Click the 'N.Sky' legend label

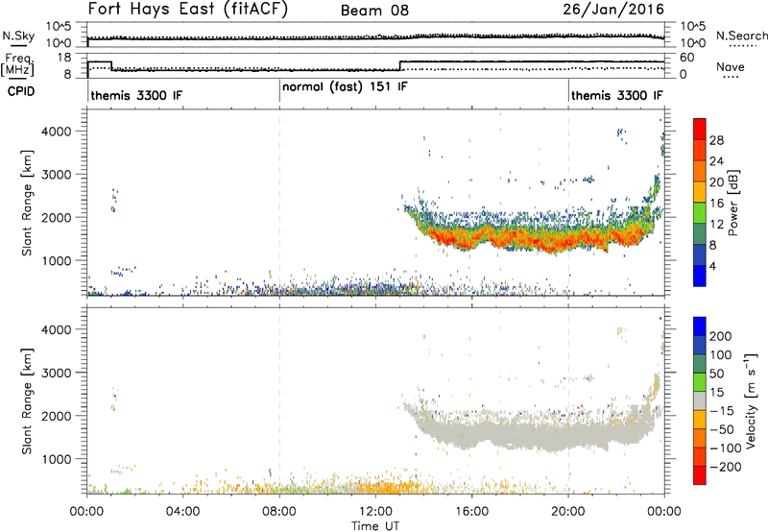click(x=18, y=36)
